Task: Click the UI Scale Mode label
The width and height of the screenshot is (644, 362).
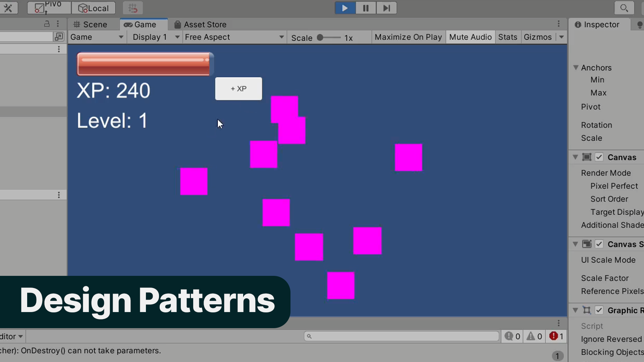Action: click(x=608, y=260)
